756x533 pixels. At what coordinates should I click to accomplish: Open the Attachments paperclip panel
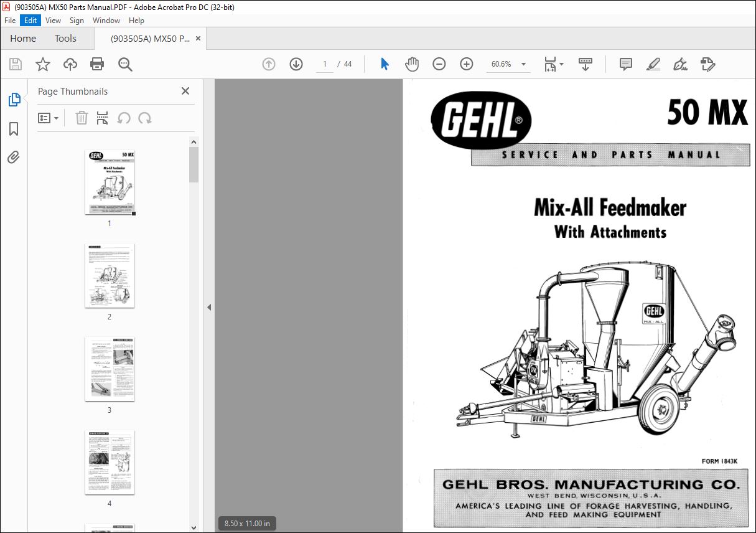pyautogui.click(x=14, y=158)
